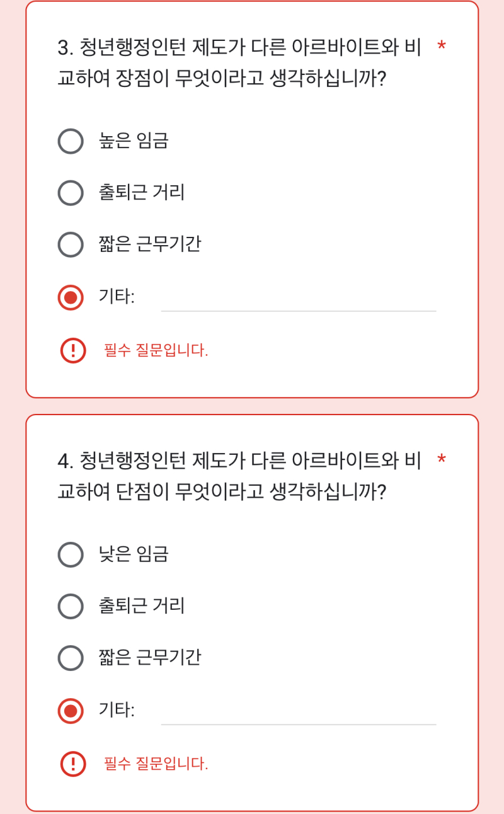This screenshot has width=504, height=814.
Task: Select '높은 임금' radio in question 3
Action: (71, 141)
